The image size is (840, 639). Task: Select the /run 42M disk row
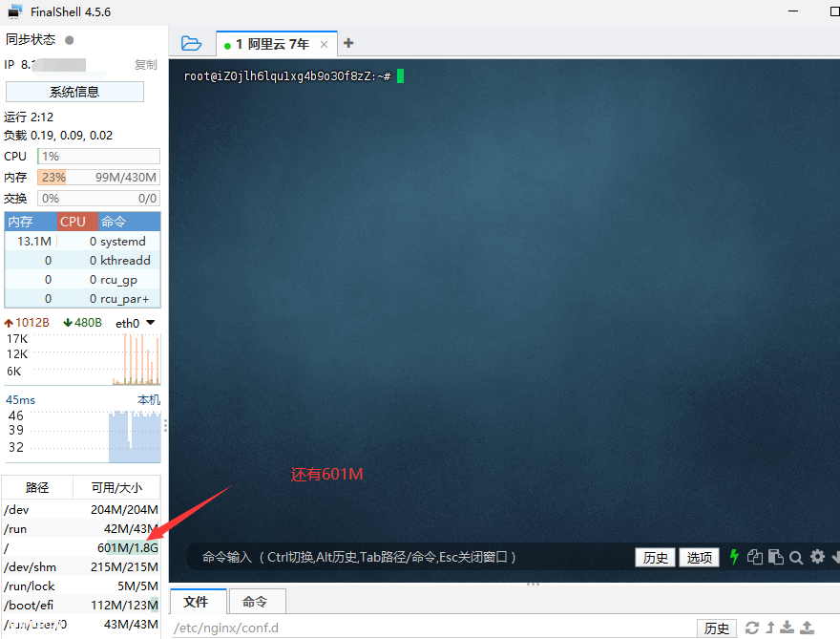tap(81, 529)
